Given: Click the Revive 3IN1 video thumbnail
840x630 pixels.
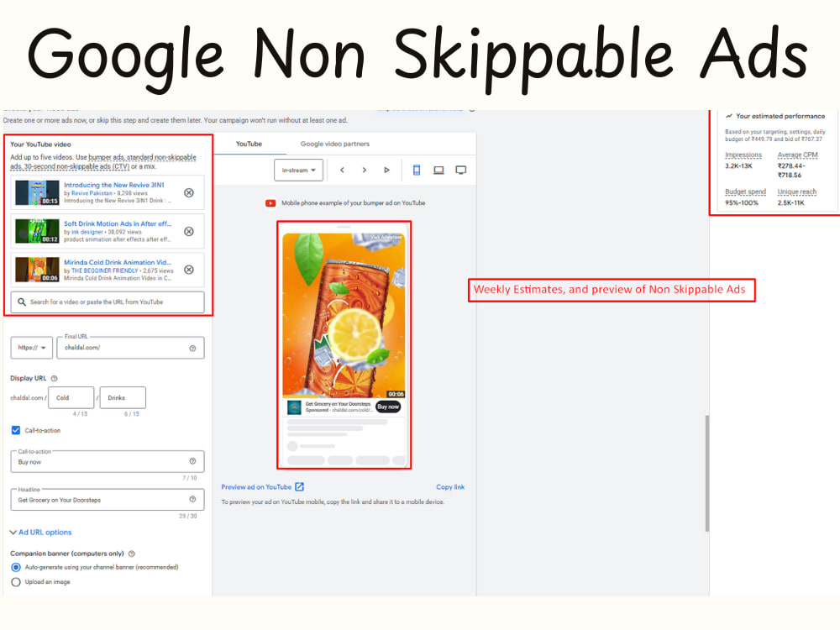Looking at the screenshot, I should 37,193.
